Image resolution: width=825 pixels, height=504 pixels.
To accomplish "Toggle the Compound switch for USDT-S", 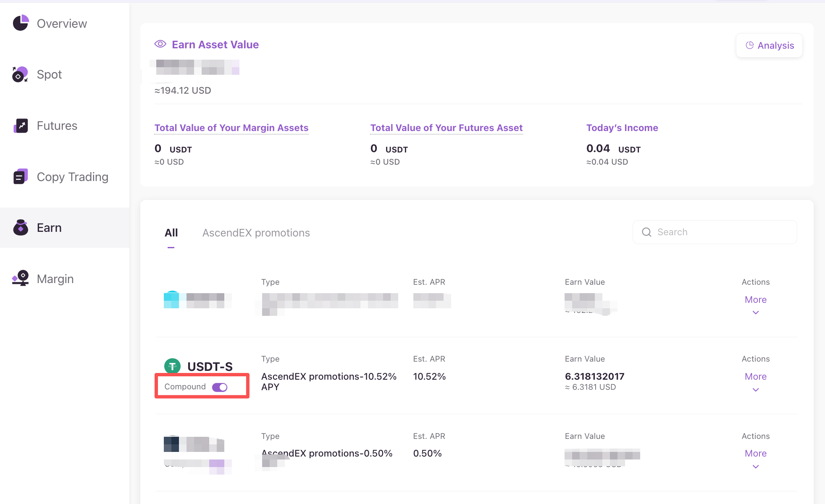I will pyautogui.click(x=219, y=387).
